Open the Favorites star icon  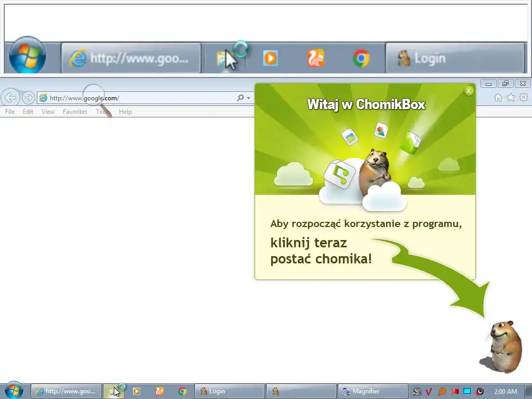coord(511,98)
